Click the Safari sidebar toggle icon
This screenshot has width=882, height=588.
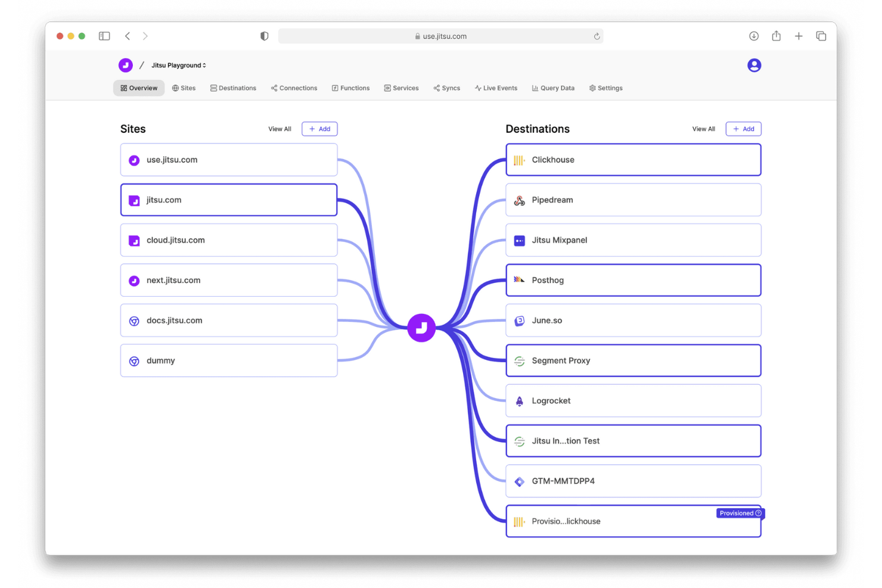[104, 36]
